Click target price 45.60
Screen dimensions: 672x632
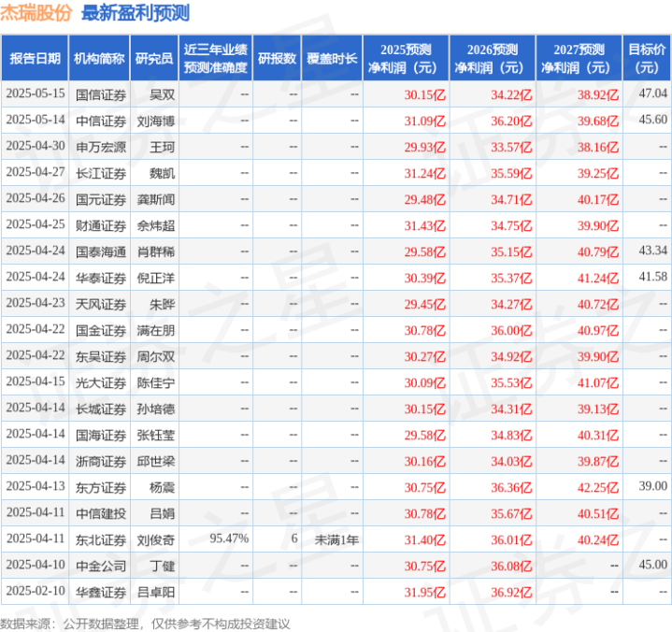(652, 119)
